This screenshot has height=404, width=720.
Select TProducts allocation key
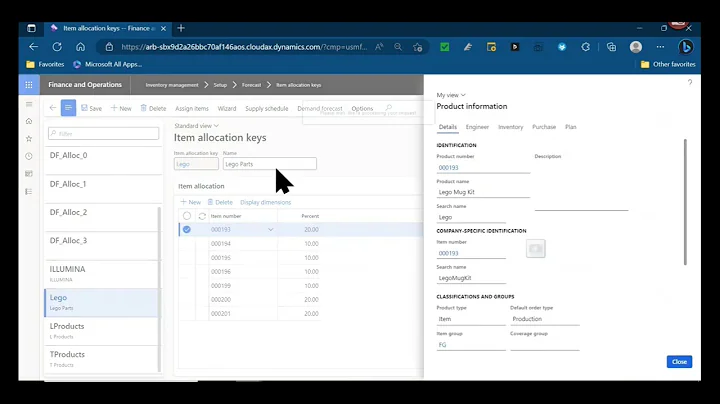click(103, 359)
